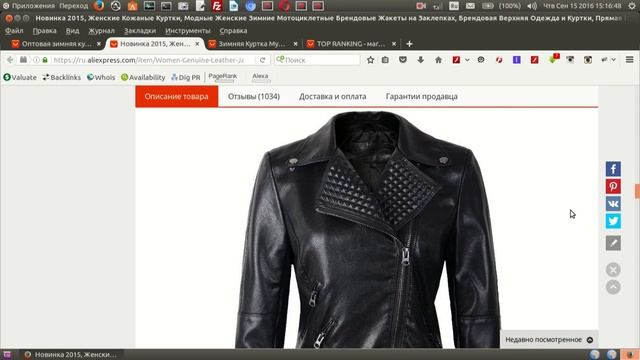Go back to the previous page
640x360 pixels.
tap(10, 60)
